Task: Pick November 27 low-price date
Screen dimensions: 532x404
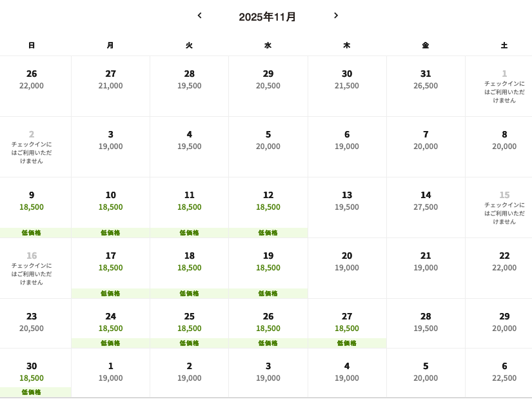Action: click(x=347, y=323)
